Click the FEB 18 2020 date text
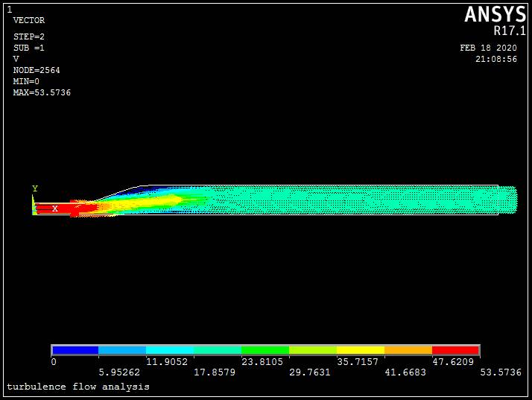This screenshot has height=400, width=532. pos(488,48)
